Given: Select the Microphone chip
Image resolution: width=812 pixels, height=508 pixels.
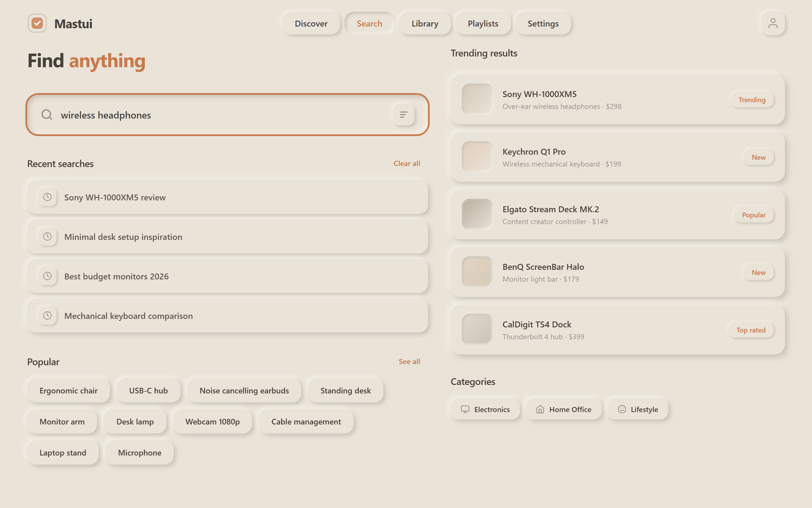Looking at the screenshot, I should 140,453.
